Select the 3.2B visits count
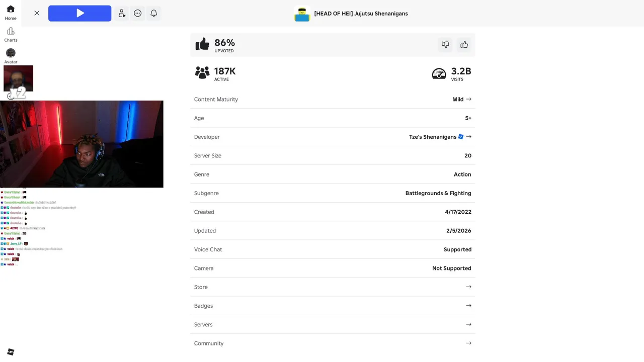Screen dimensions: 644x362 tap(461, 71)
